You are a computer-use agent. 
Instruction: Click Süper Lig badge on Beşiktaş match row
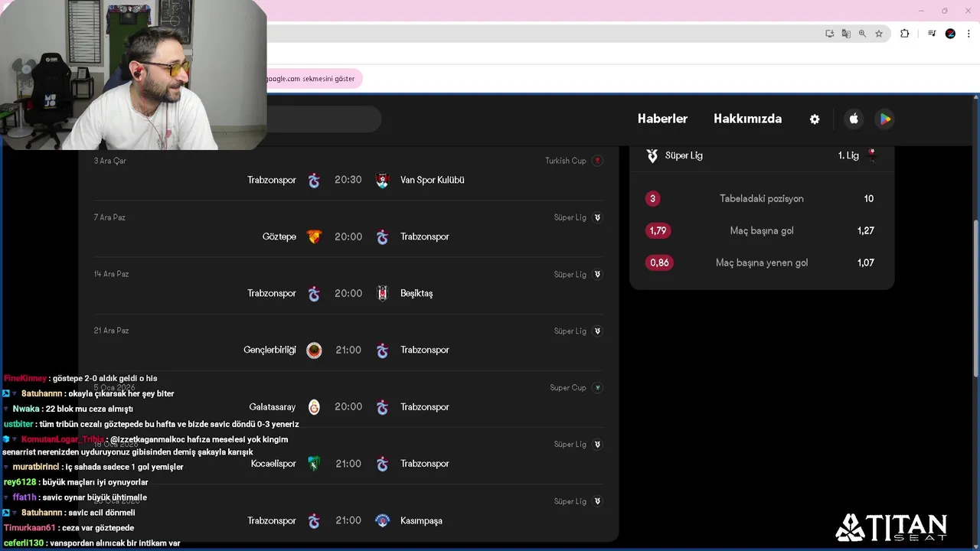coord(597,274)
